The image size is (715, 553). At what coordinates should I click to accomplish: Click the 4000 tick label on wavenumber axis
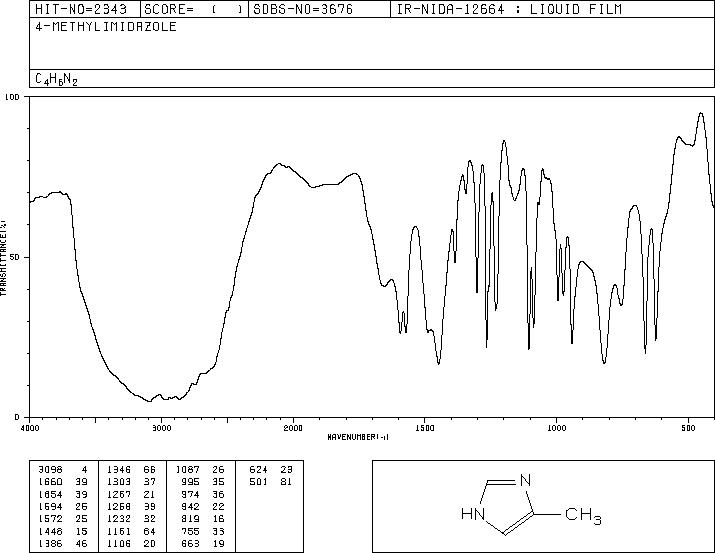coord(30,428)
